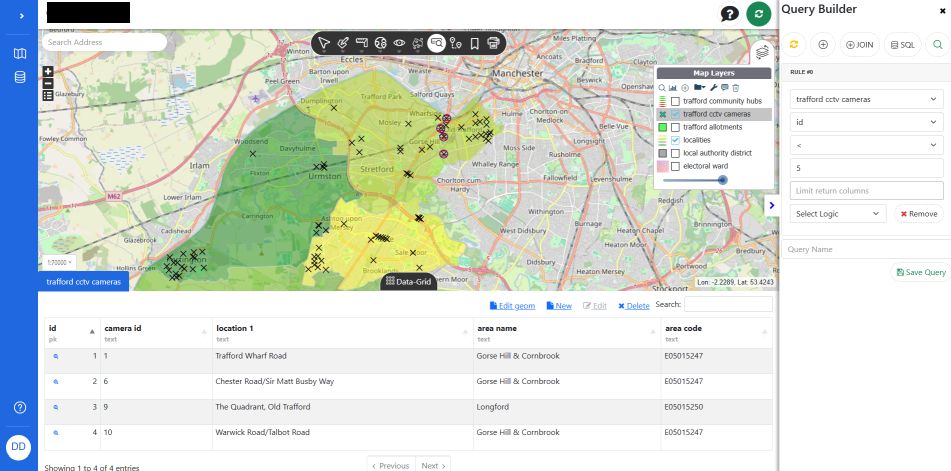
Task: Click the print map icon
Action: tap(493, 43)
